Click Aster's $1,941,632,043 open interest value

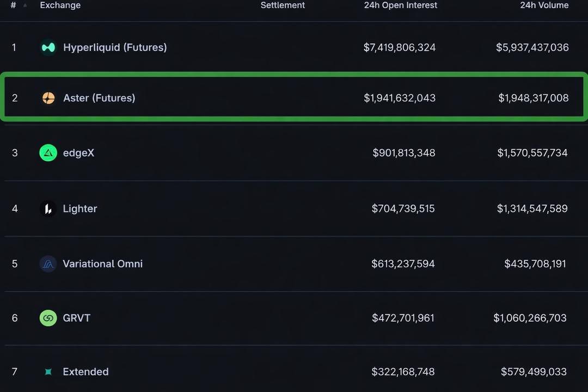coord(400,98)
